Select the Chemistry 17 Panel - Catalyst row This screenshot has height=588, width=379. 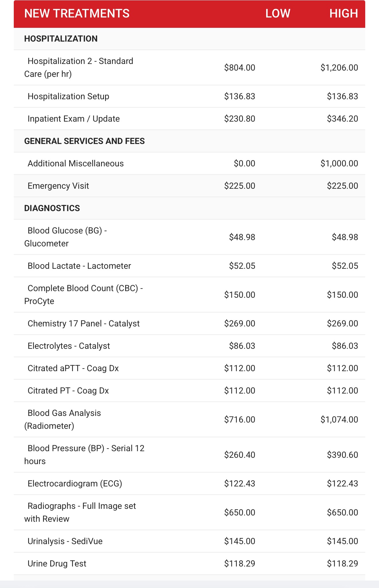(x=84, y=324)
